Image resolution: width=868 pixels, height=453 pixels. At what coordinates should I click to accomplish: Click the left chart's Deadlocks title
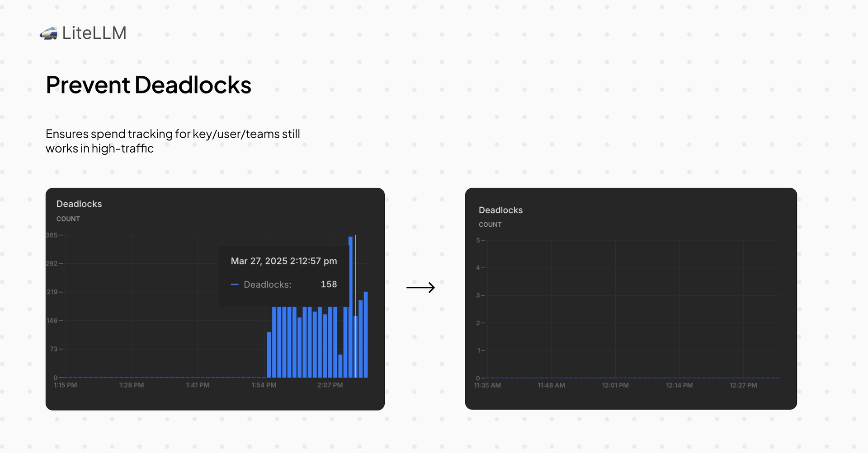coord(79,204)
